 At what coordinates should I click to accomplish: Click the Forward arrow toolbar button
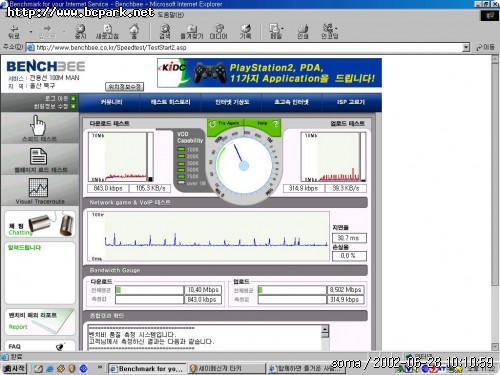click(x=47, y=32)
